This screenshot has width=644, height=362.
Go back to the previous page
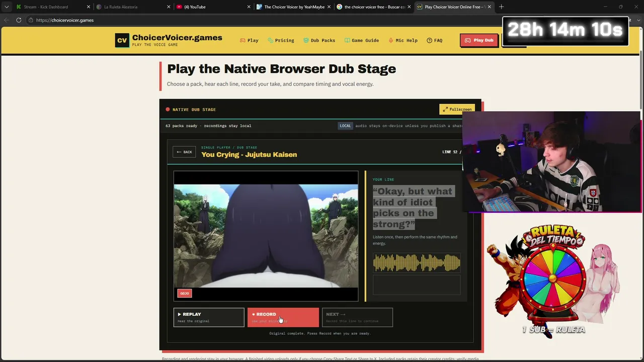pos(7,20)
